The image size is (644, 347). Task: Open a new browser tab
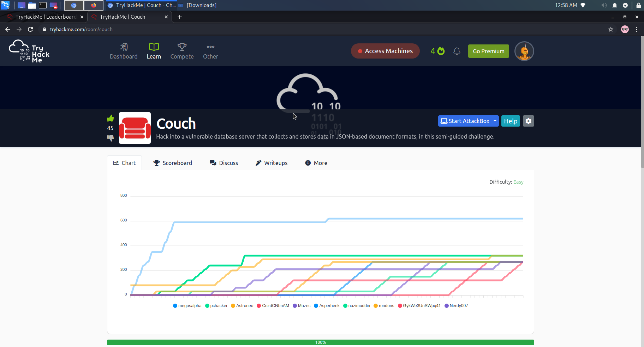[x=180, y=17]
